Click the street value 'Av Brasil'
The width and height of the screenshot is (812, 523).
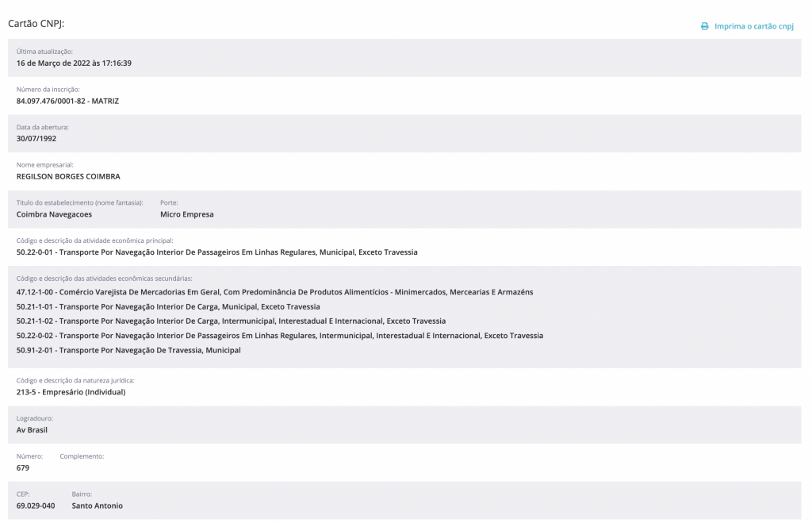click(33, 429)
